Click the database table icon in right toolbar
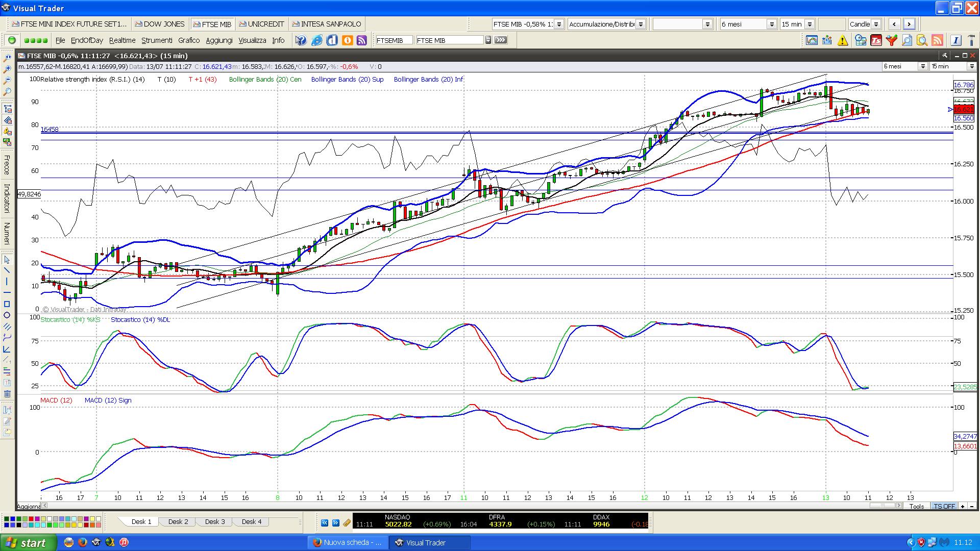Image resolution: width=980 pixels, height=551 pixels. click(861, 40)
